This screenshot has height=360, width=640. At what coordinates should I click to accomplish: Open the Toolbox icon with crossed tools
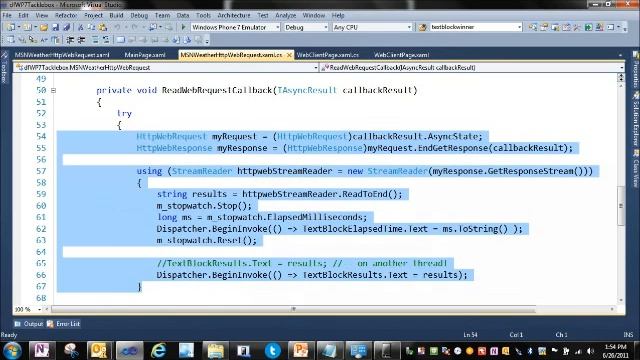577,27
